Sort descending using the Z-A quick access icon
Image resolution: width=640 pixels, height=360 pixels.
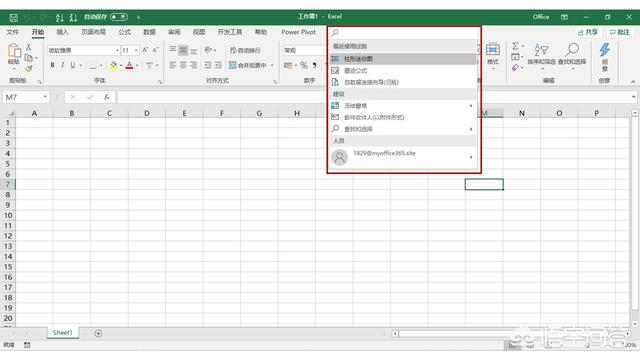73,18
